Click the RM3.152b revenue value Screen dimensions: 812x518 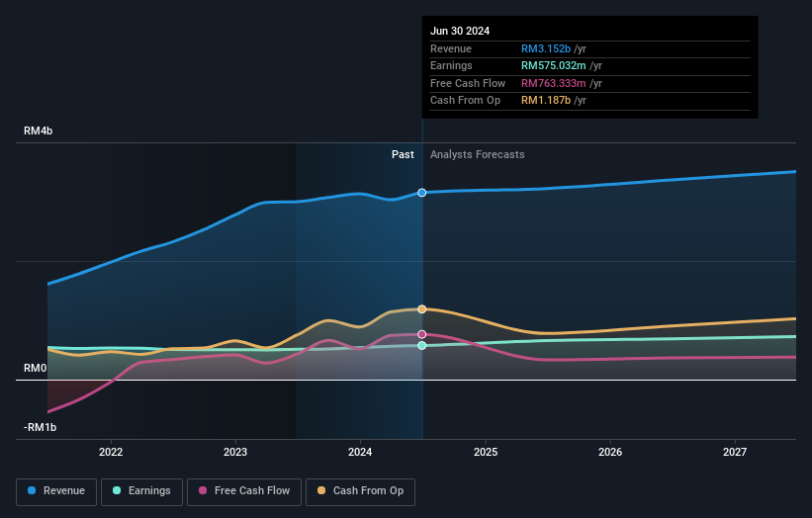(x=546, y=48)
